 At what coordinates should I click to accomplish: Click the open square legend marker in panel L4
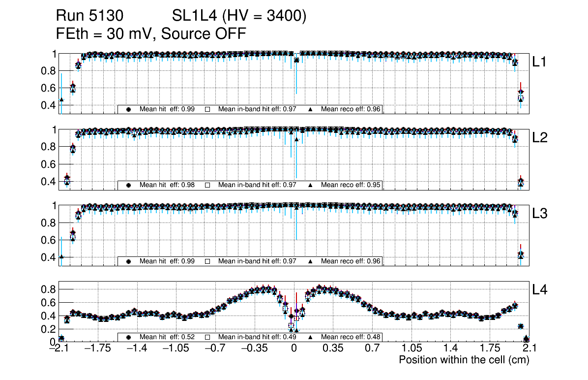(207, 337)
